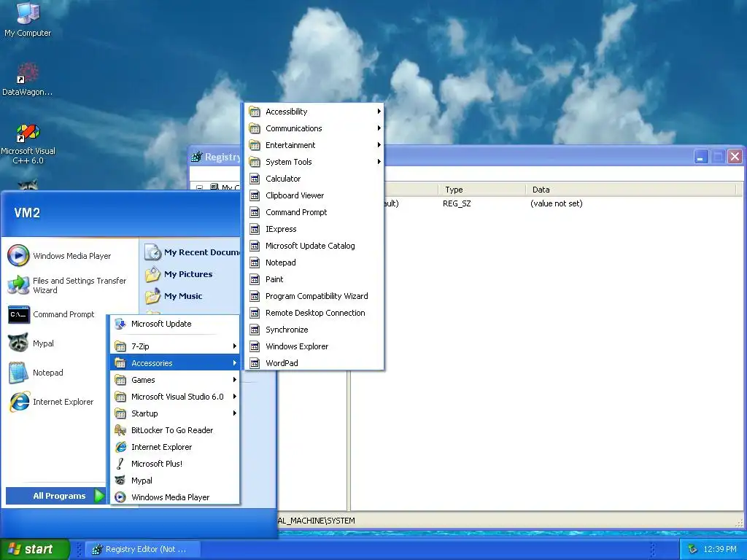747x560 pixels.
Task: Click the Games folder icon
Action: coord(120,379)
